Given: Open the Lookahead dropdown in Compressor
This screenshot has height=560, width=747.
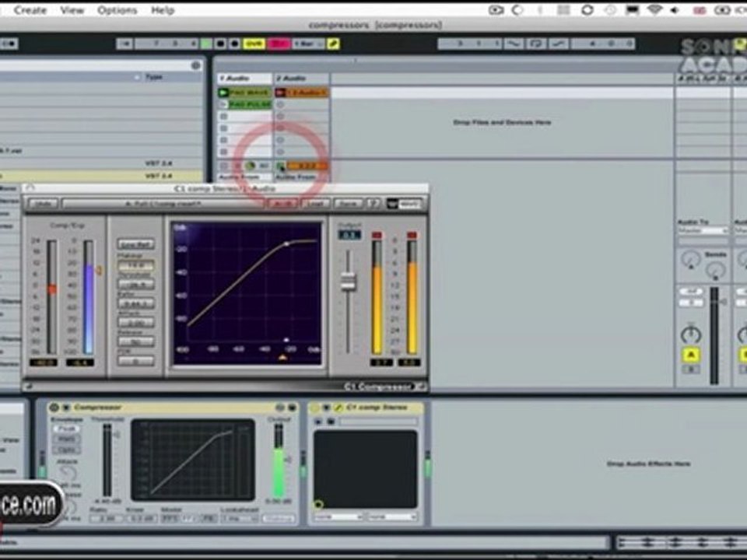Looking at the screenshot, I should coord(239,518).
